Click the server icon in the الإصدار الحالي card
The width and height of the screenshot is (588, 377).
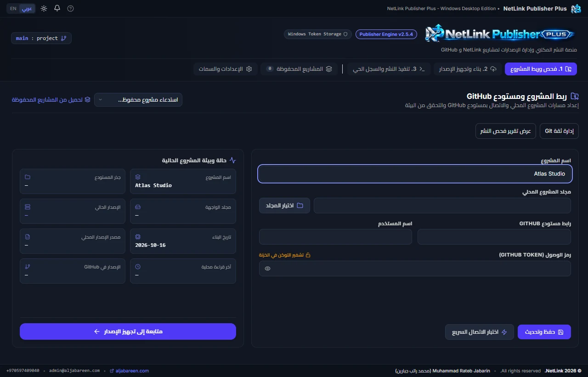pos(27,207)
